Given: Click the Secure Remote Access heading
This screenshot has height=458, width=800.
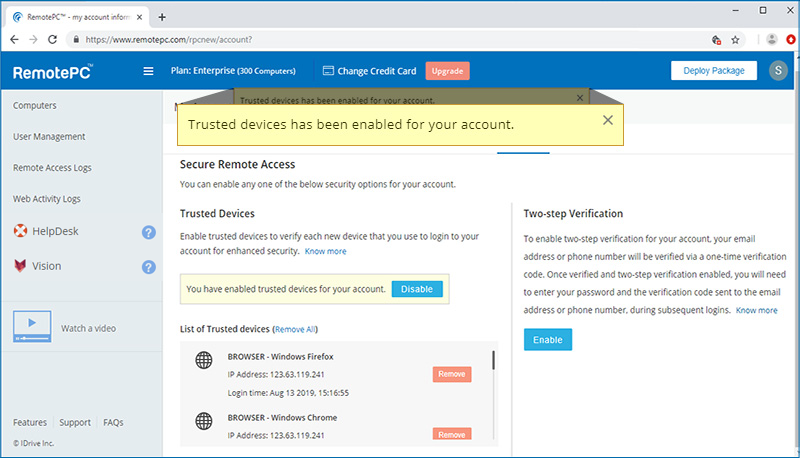Looking at the screenshot, I should pyautogui.click(x=237, y=164).
